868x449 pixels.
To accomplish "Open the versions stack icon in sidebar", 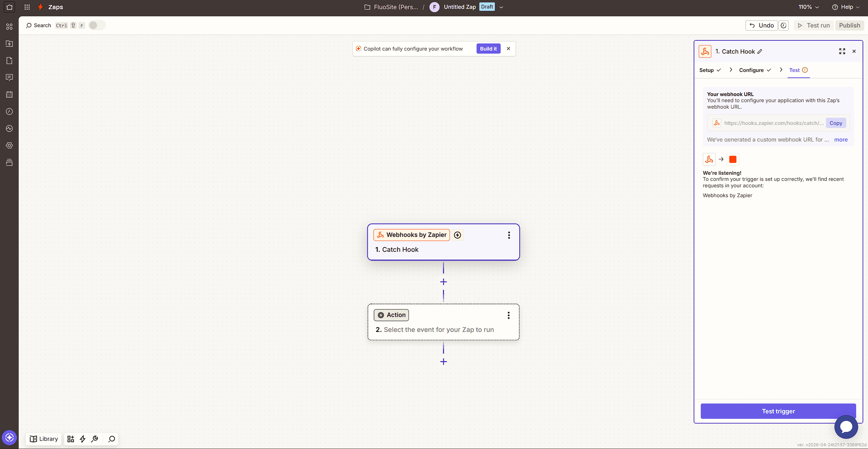I will [9, 162].
